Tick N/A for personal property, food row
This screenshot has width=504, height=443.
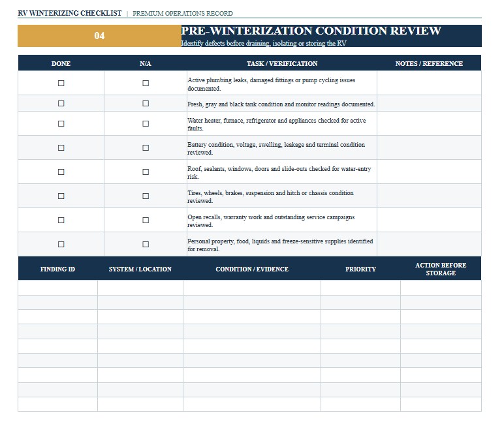pyautogui.click(x=146, y=245)
